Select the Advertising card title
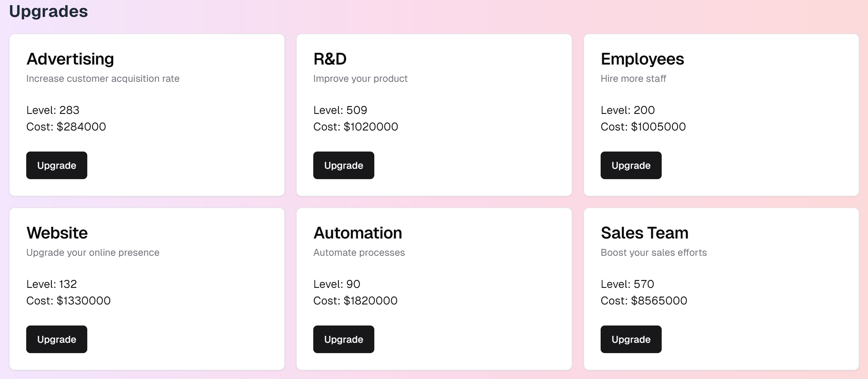Screen dimensions: 868x379 70,59
